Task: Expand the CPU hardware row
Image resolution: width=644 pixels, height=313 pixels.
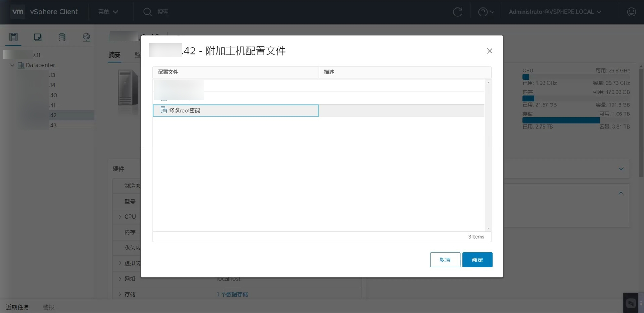Action: coord(120,216)
